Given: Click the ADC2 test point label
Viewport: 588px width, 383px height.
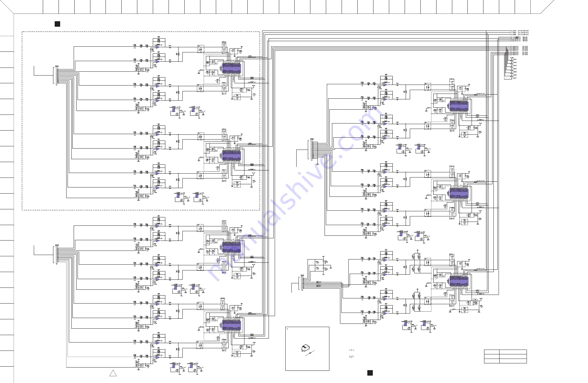Looking at the screenshot, I should point(515,62).
